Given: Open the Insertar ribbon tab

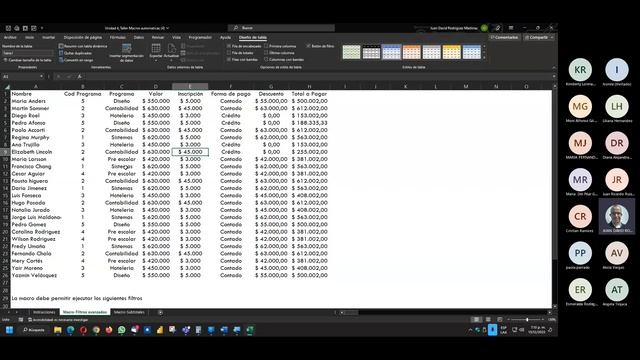Looking at the screenshot, I should tap(49, 38).
